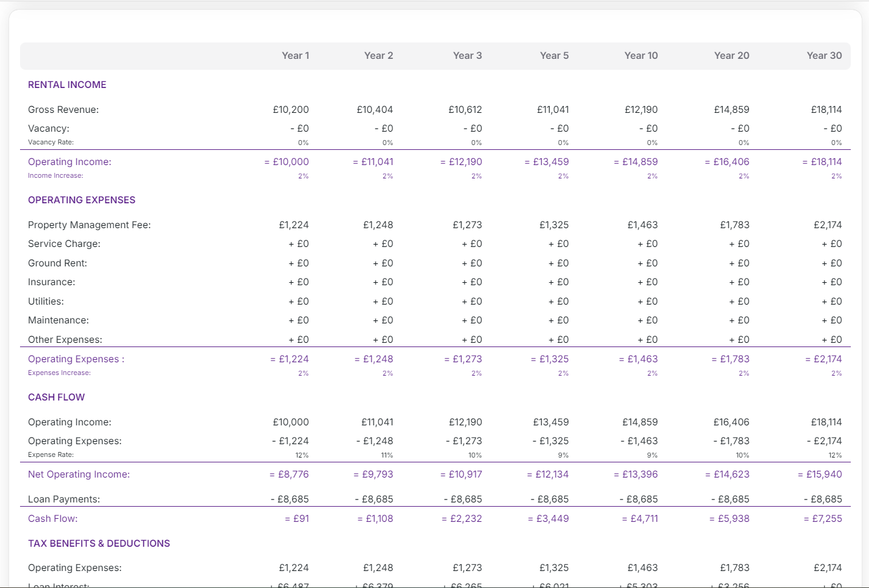
Task: Select Property Management Fee £2,174 for Year 30
Action: (828, 225)
